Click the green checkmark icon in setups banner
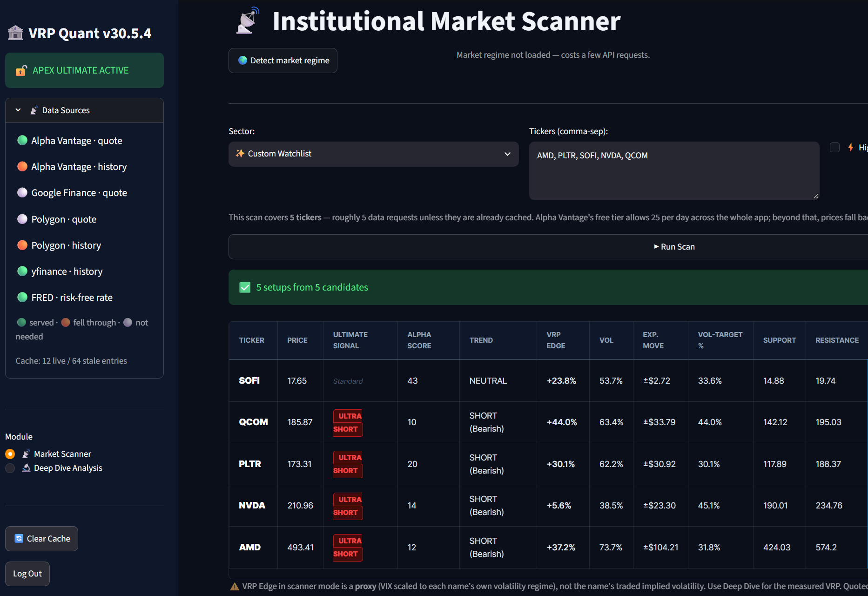The image size is (868, 596). 245,287
